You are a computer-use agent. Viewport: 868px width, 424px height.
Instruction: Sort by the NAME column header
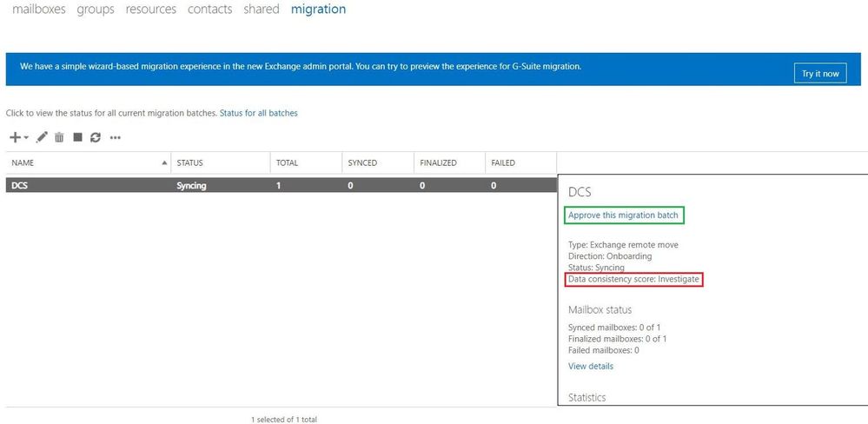point(89,162)
